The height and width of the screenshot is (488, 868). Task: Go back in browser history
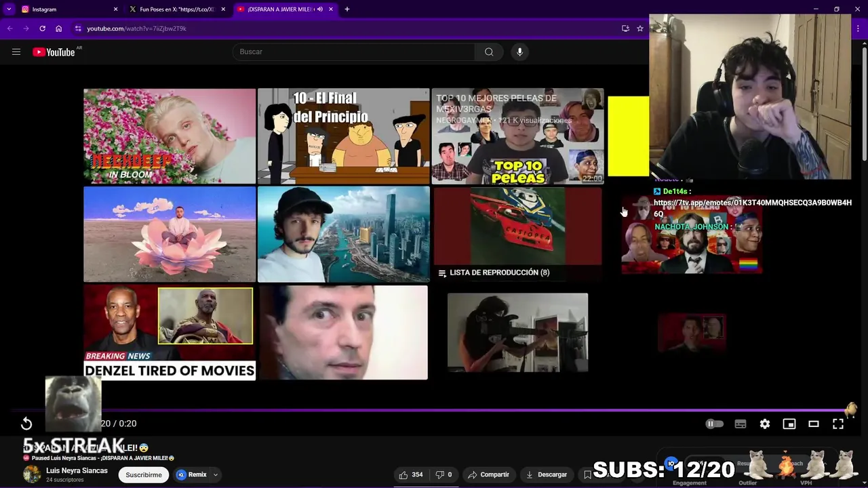click(9, 28)
